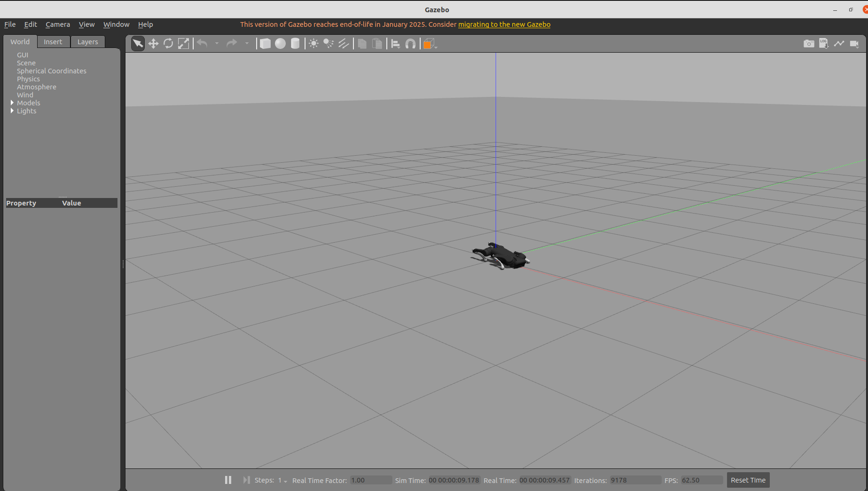Insert a cylinder shape from toolbar
Screen dimensions: 868x491
click(x=295, y=44)
